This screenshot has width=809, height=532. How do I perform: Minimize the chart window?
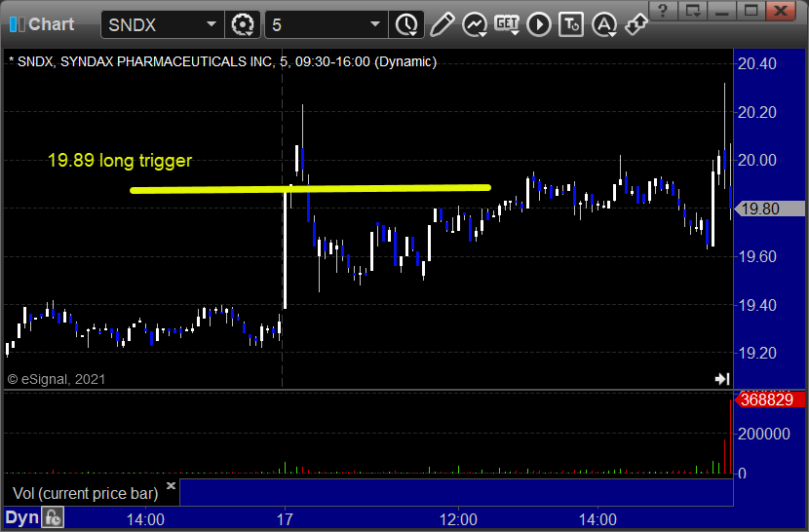click(x=722, y=11)
